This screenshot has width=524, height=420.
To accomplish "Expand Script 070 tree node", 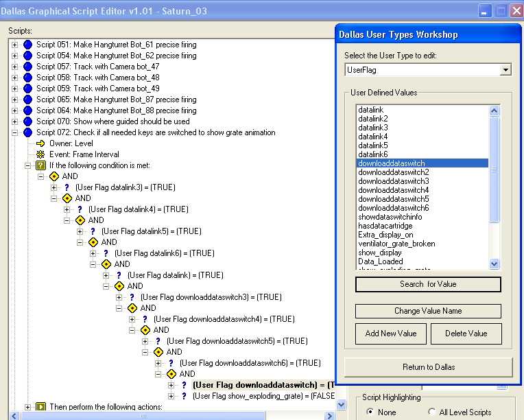I will [x=14, y=121].
